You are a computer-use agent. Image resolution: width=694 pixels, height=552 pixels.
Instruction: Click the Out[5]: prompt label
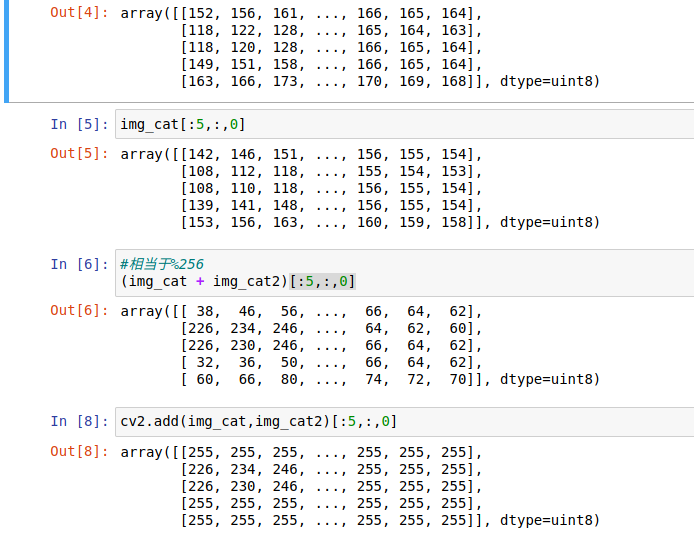click(x=79, y=154)
